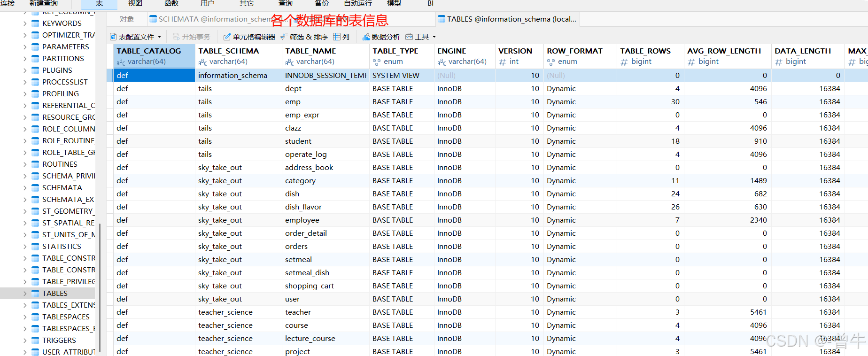Click the TABLE_ROWS column header
868x356 pixels.
pos(650,56)
